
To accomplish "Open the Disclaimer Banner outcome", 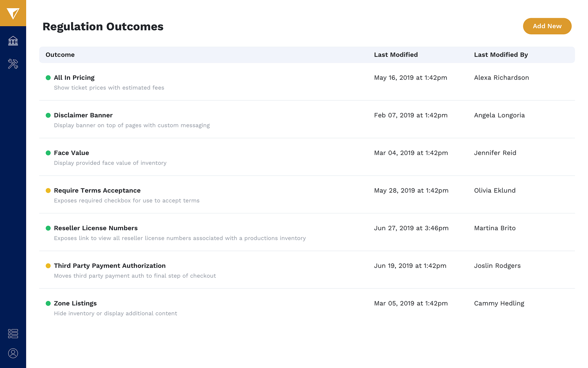I will tap(83, 115).
